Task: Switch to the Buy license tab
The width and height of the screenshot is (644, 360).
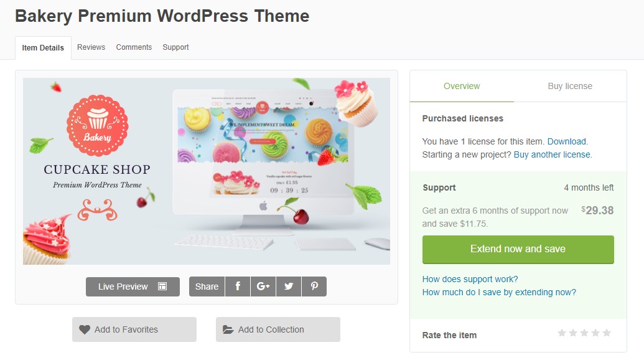Action: 570,87
